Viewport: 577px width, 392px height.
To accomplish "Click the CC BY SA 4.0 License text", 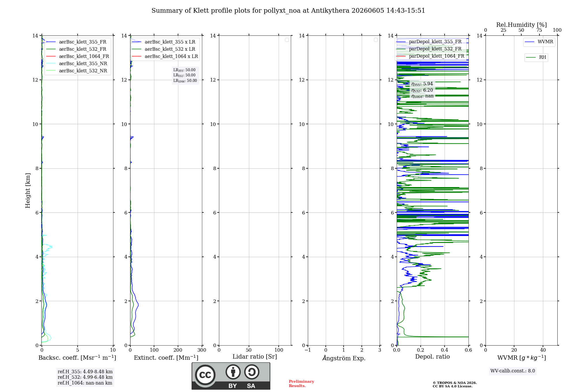I will 453,387.
